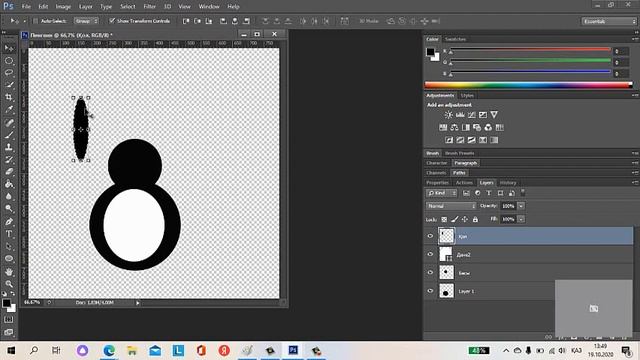Select the Elliptical Marquee tool
This screenshot has height=360, width=640.
[9, 60]
